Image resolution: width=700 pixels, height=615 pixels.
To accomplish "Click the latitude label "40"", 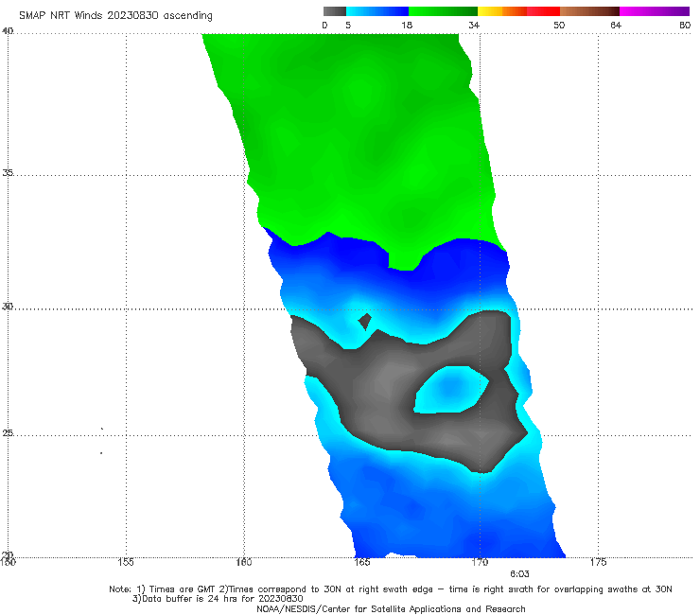I will tap(8, 31).
